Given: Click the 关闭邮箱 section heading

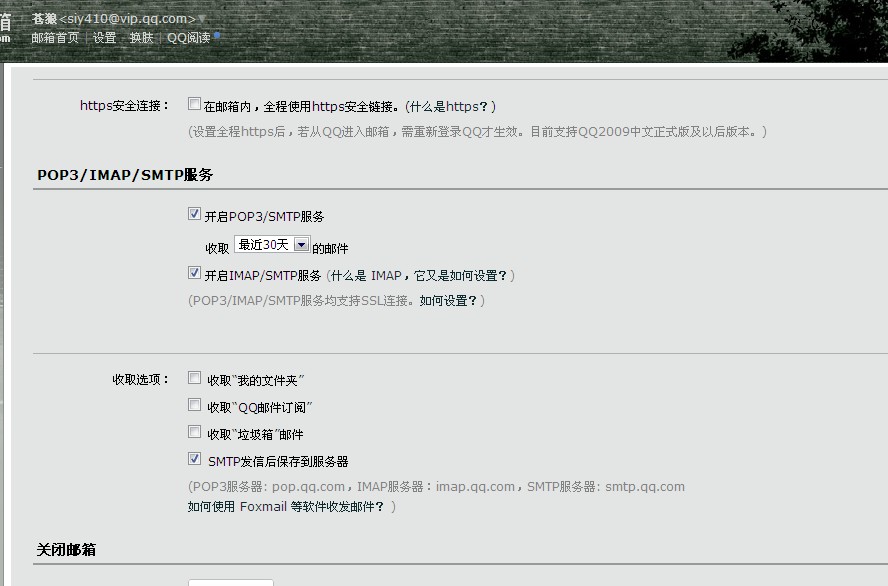Looking at the screenshot, I should click(66, 550).
